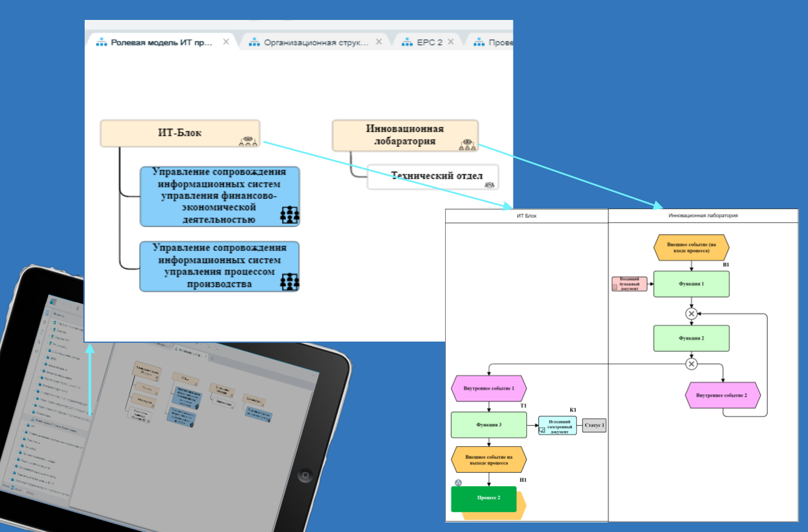The width and height of the screenshot is (808, 532).
Task: Click the group icon on процессом производства block
Action: tap(290, 282)
